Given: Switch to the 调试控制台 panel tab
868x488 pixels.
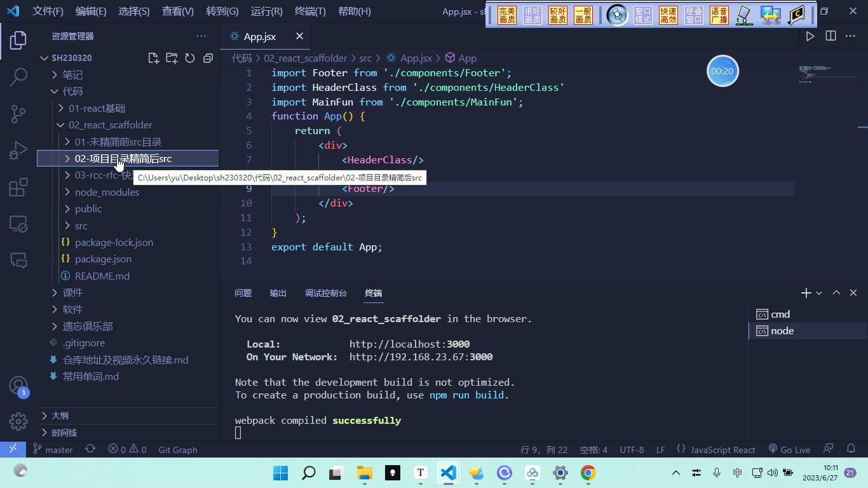Looking at the screenshot, I should [x=326, y=293].
